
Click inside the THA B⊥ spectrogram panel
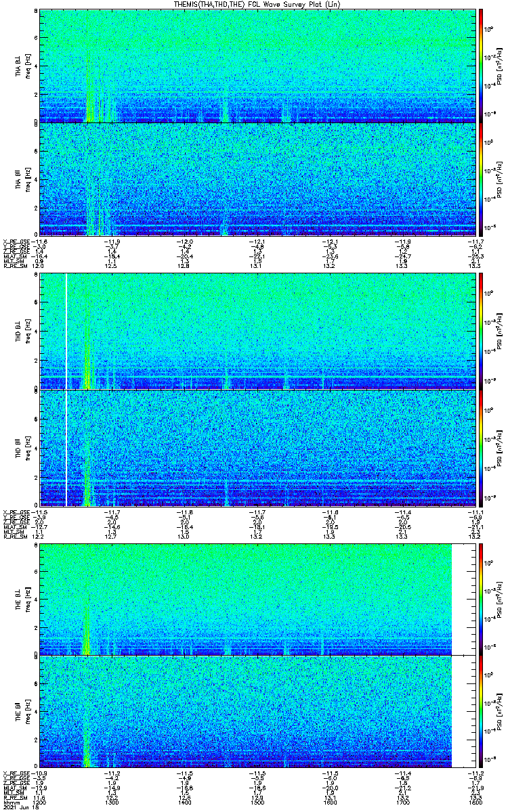(258, 66)
